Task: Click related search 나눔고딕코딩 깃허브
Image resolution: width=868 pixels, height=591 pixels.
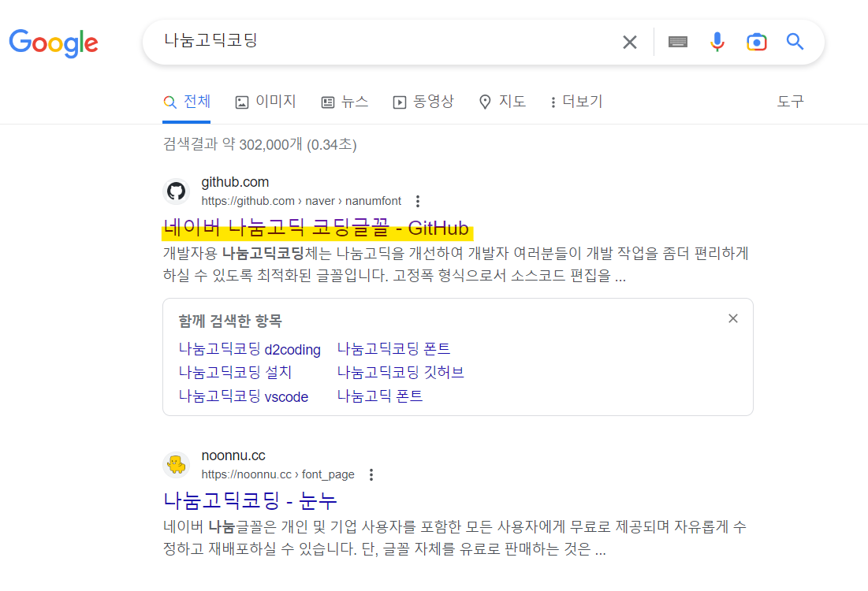Action: (x=400, y=373)
